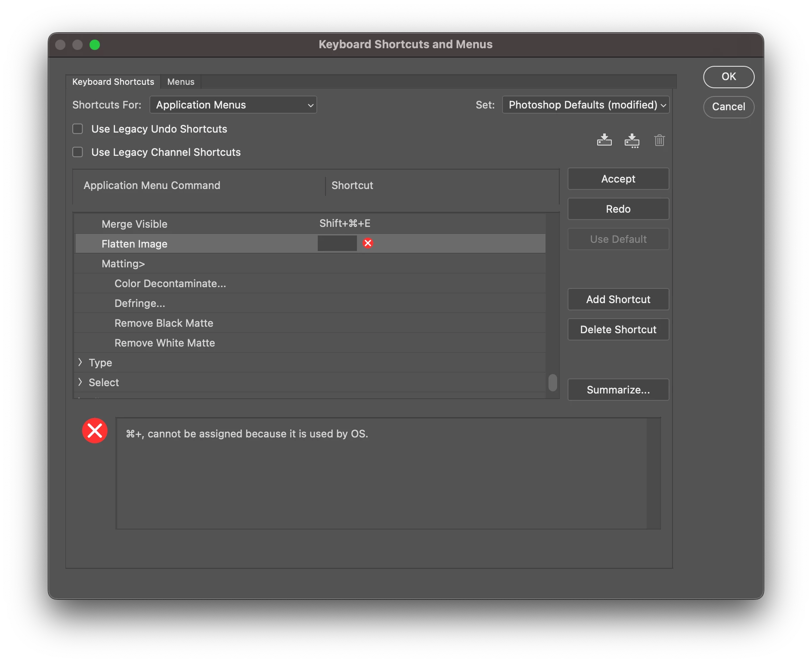Click the Shift+⌘+E shortcut for Merge Visible
The image size is (812, 663).
345,223
